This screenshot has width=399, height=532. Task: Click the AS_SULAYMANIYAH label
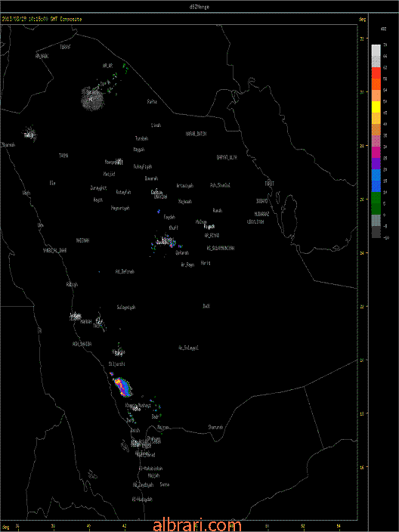point(221,248)
